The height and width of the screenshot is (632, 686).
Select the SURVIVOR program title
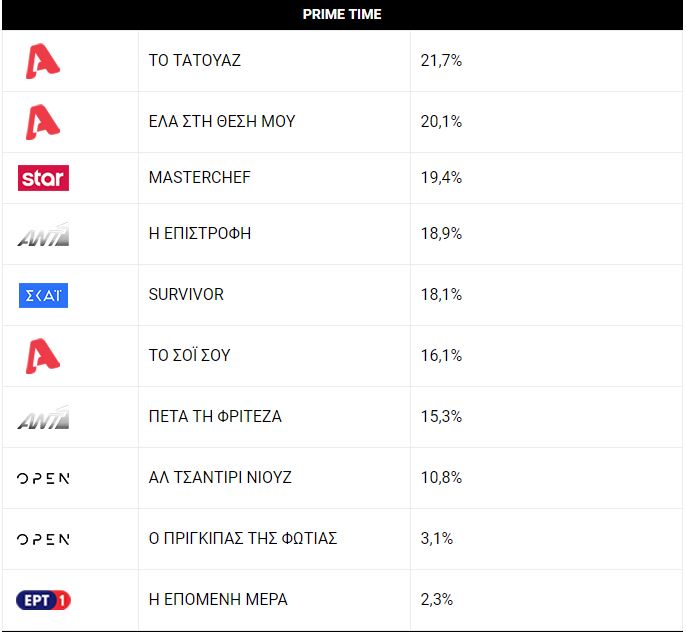click(186, 294)
